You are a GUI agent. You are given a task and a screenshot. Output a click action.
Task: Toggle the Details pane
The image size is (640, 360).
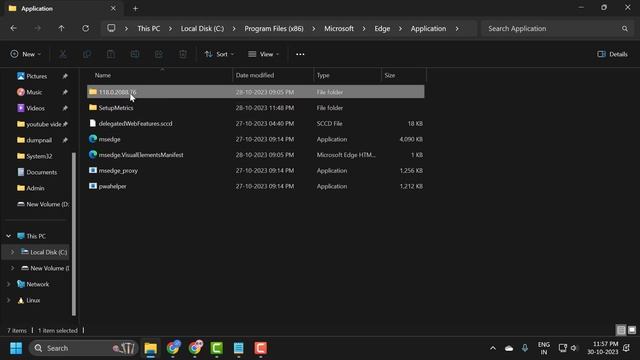[612, 54]
